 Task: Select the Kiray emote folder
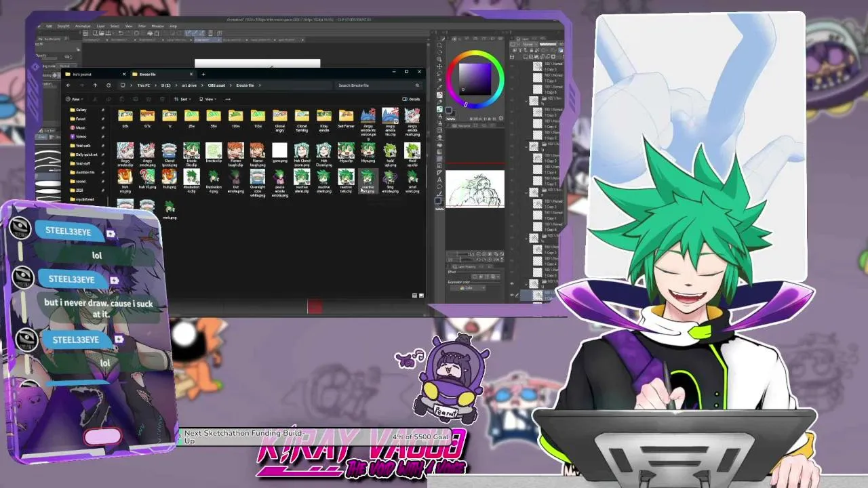coord(324,121)
